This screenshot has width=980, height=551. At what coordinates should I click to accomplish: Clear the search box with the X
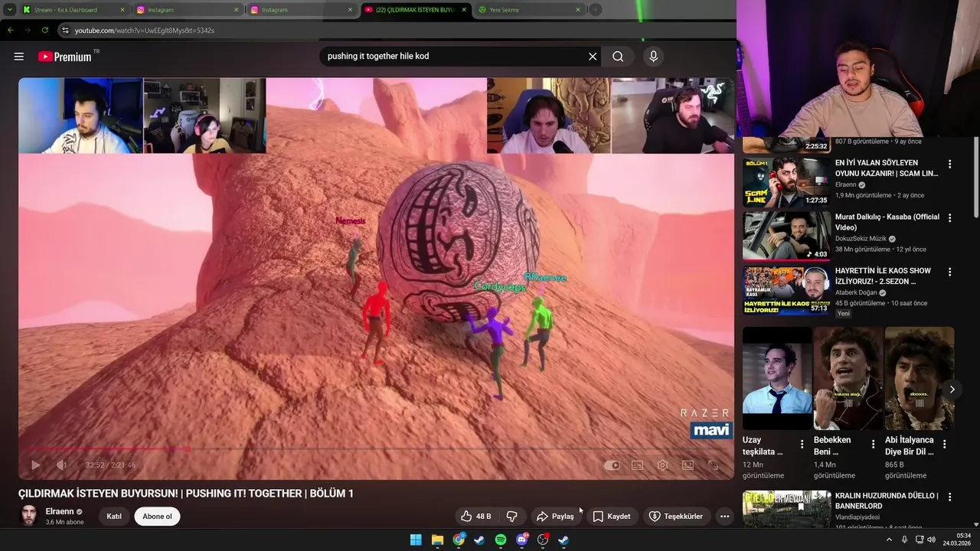pos(593,57)
